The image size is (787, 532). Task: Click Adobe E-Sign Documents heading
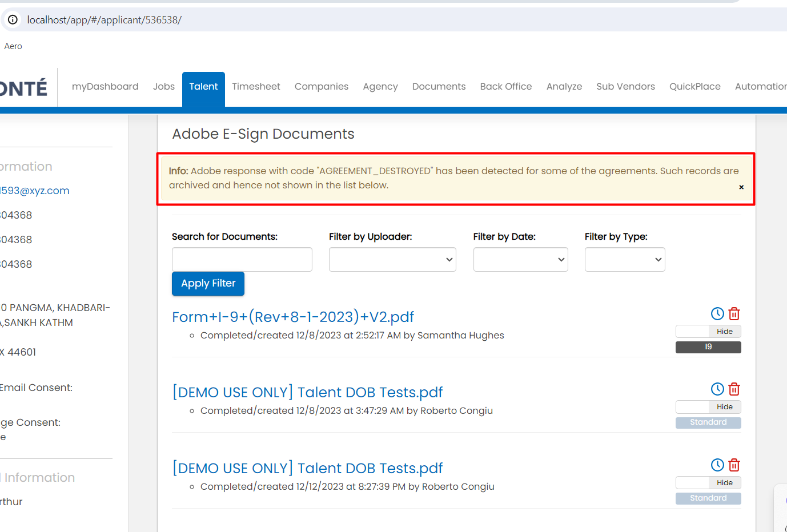tap(263, 134)
